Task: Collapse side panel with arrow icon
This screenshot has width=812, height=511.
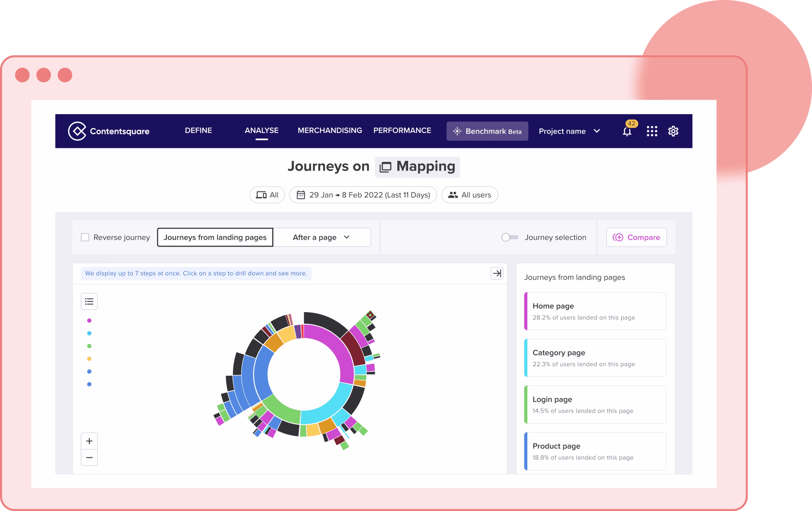Action: point(497,273)
